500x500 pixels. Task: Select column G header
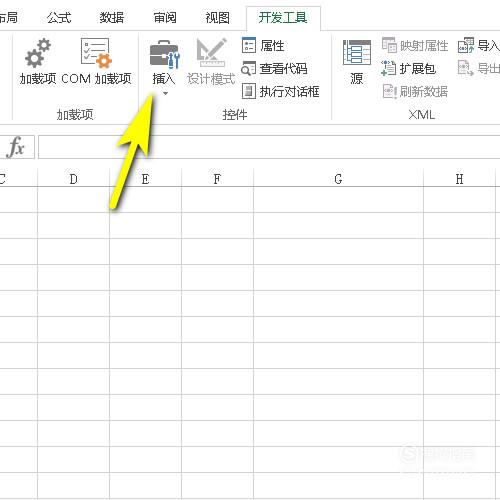click(x=338, y=179)
